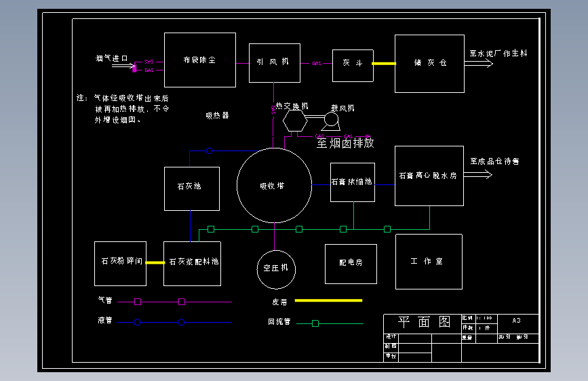This screenshot has width=588, height=381.
Task: Click the 液管 legend label
Action: click(105, 320)
